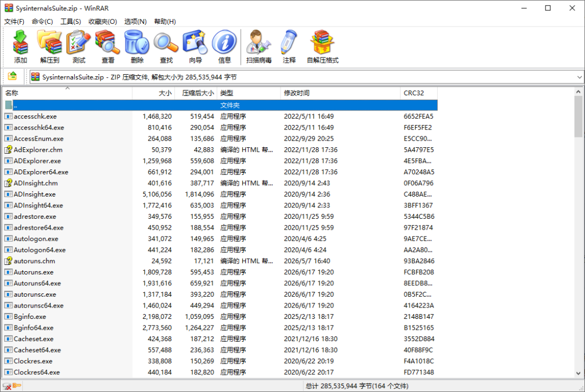Viewport: 585px width, 392px height.
Task: Click the AdExplorer.chm help file icon
Action: point(8,149)
